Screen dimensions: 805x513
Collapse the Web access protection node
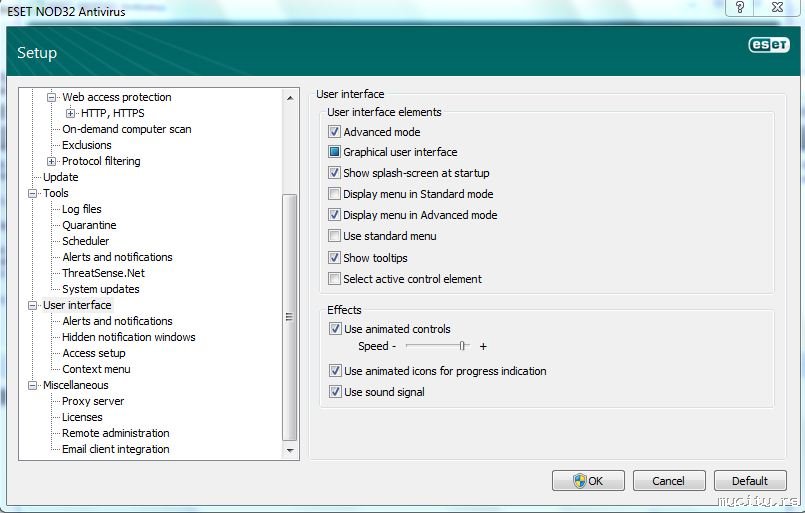tap(51, 97)
